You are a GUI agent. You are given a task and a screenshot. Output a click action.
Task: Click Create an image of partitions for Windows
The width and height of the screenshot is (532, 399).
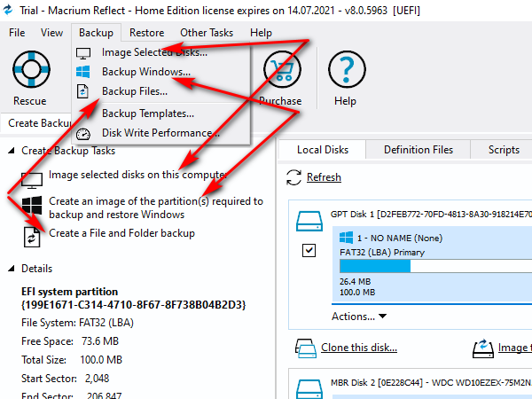pos(156,207)
